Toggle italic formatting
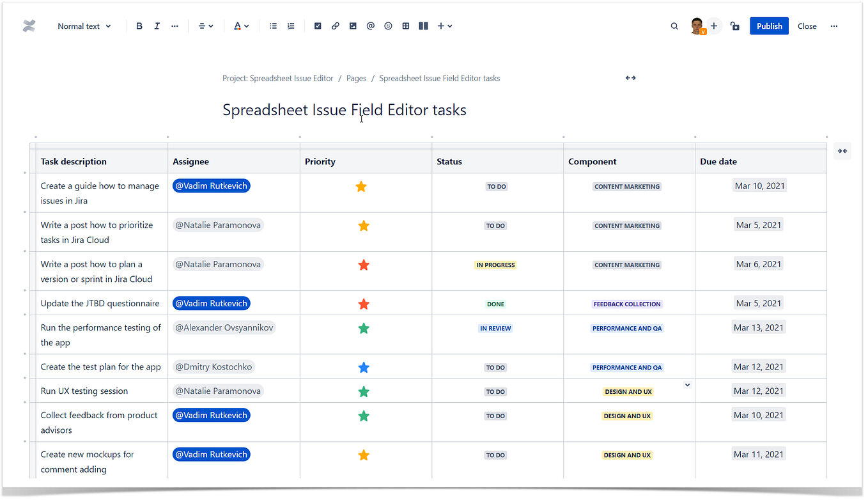The image size is (868, 500). pos(157,26)
